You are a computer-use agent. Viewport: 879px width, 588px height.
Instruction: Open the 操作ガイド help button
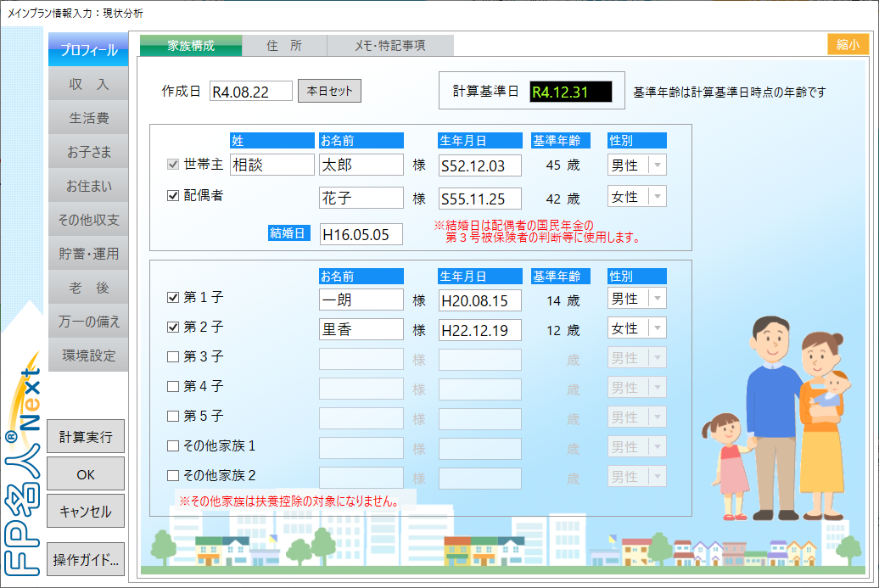[x=86, y=559]
